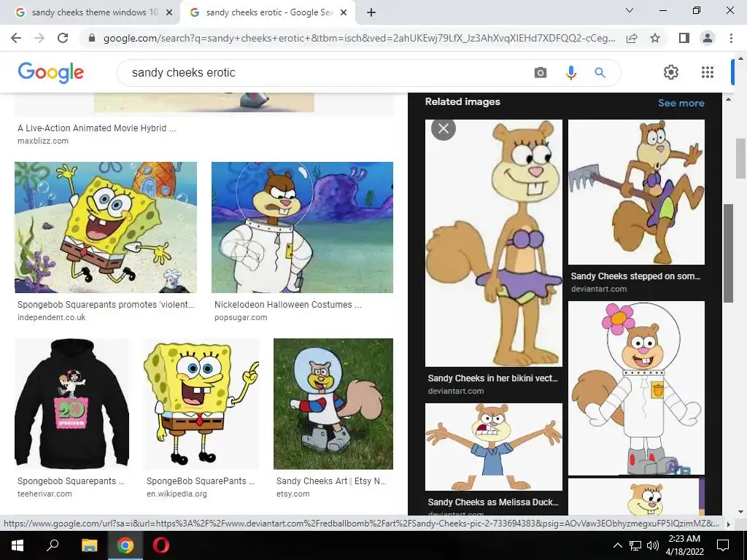747x560 pixels.
Task: Open Opera browser from taskbar
Action: click(161, 545)
